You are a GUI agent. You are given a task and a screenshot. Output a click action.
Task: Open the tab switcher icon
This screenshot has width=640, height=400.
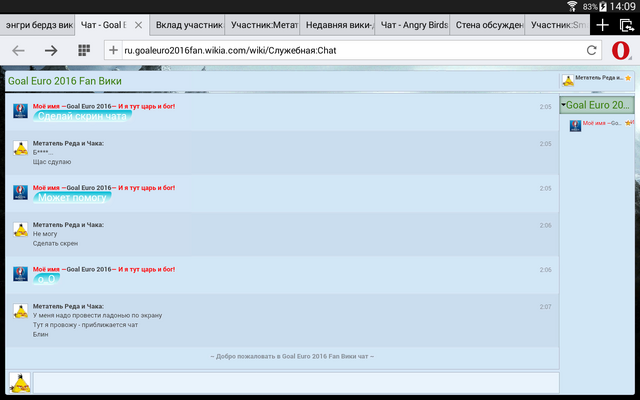(x=627, y=25)
